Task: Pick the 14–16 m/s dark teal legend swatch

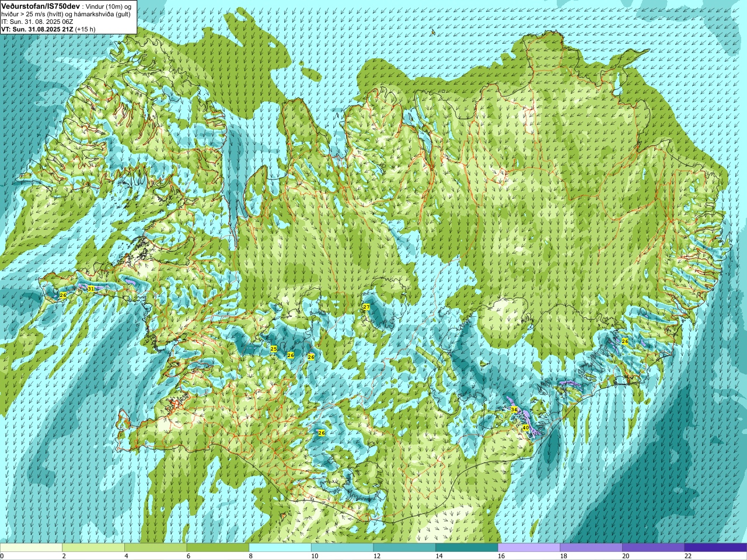Action: pyautogui.click(x=467, y=548)
